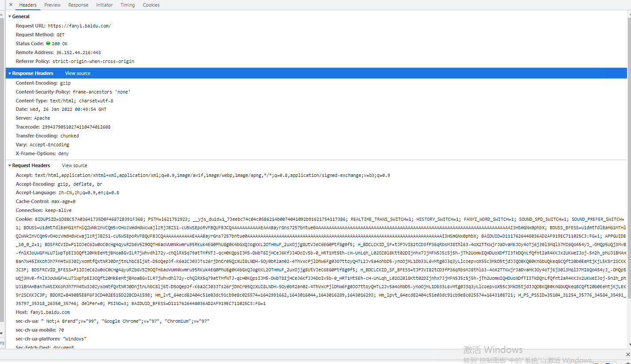Select the Host value fanyi.baidu.com

coord(49,313)
